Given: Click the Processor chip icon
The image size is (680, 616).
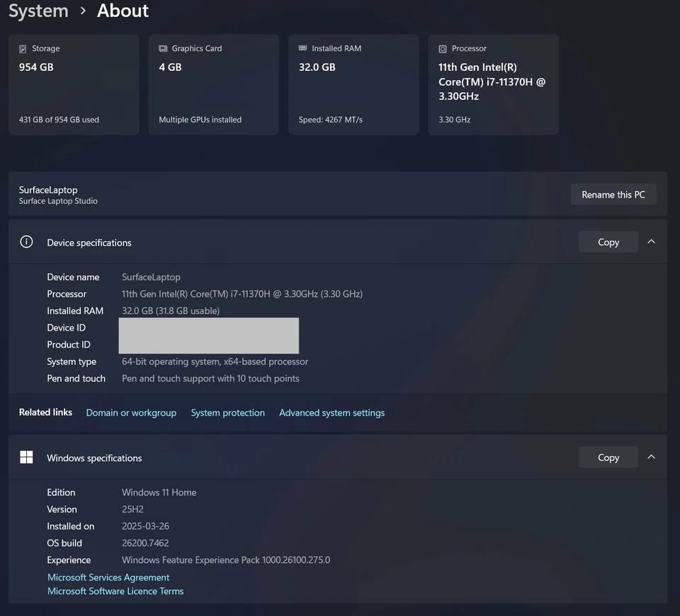Looking at the screenshot, I should tap(442, 49).
